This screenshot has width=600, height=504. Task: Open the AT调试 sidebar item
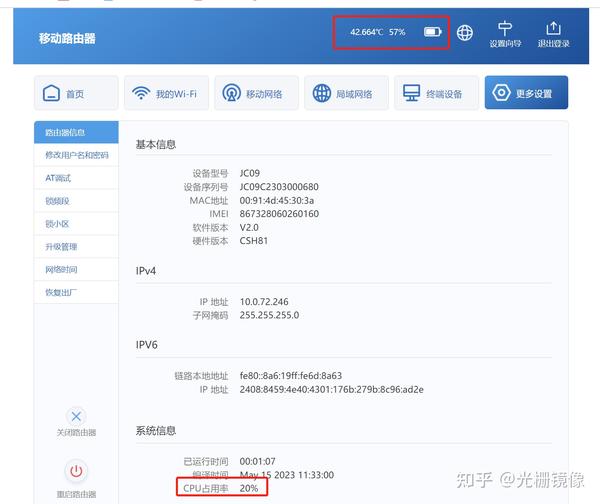[76, 178]
